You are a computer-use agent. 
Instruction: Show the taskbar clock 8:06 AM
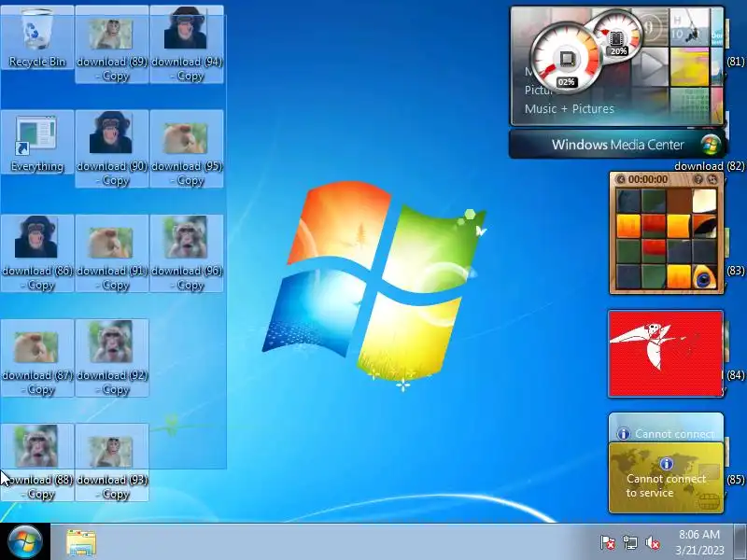[x=698, y=542]
